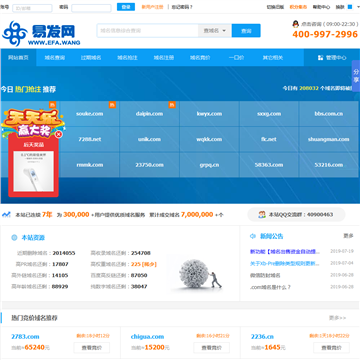
Task: Open the orange 积分集市 link
Action: [298, 7]
